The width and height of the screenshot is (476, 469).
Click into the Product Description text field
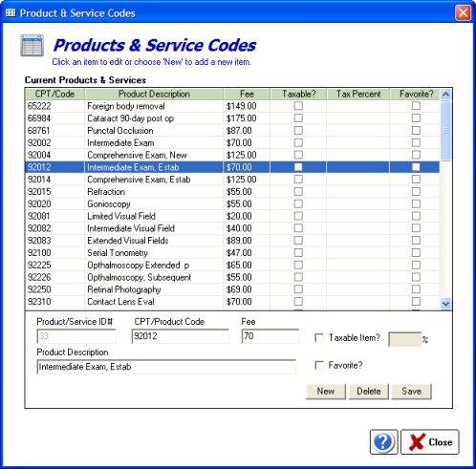pyautogui.click(x=166, y=367)
